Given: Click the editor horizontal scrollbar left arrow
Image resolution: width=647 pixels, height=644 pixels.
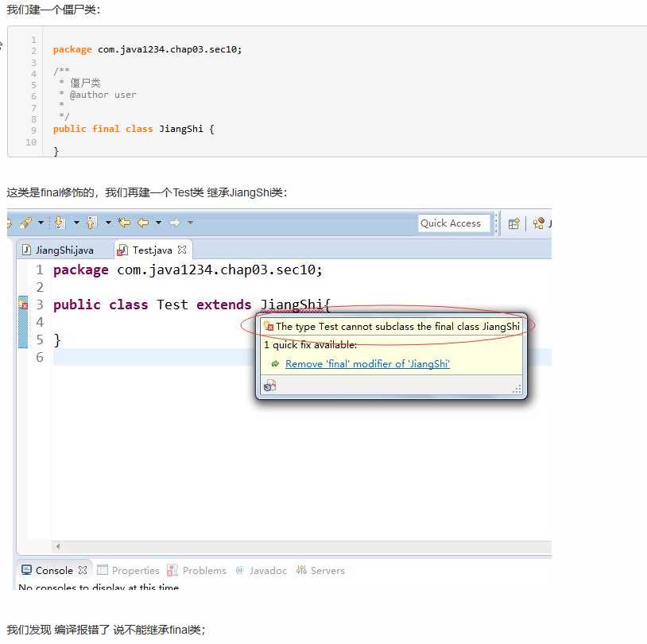Looking at the screenshot, I should (x=58, y=546).
